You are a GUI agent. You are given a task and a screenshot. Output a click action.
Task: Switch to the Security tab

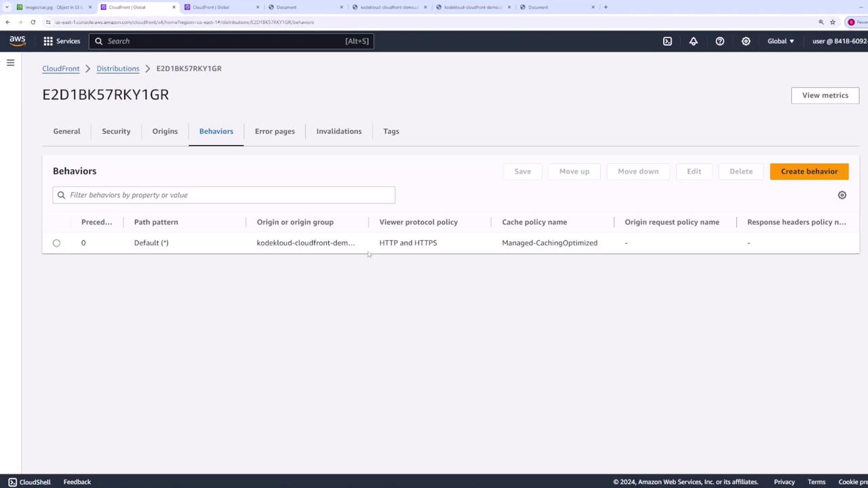[x=116, y=131]
